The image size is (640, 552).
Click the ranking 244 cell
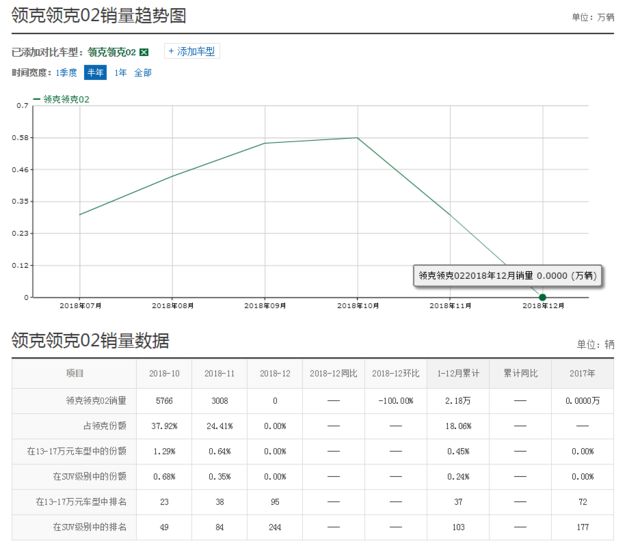(x=275, y=528)
